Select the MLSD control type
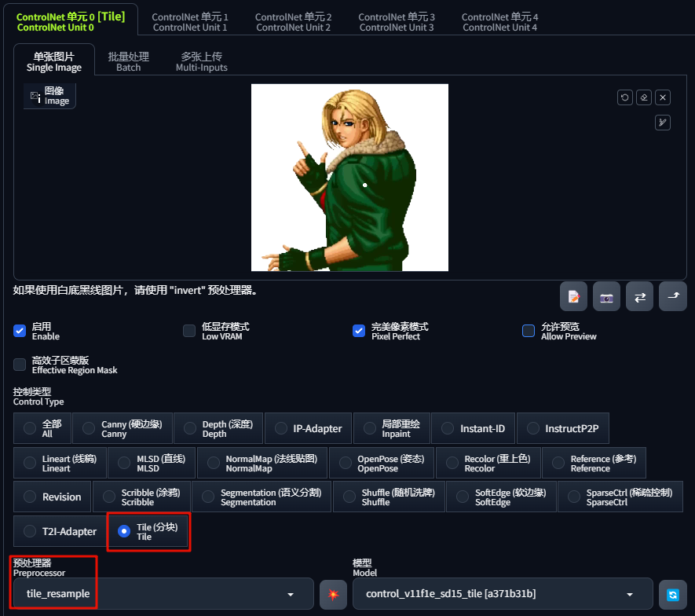This screenshot has width=695, height=616. (x=152, y=463)
